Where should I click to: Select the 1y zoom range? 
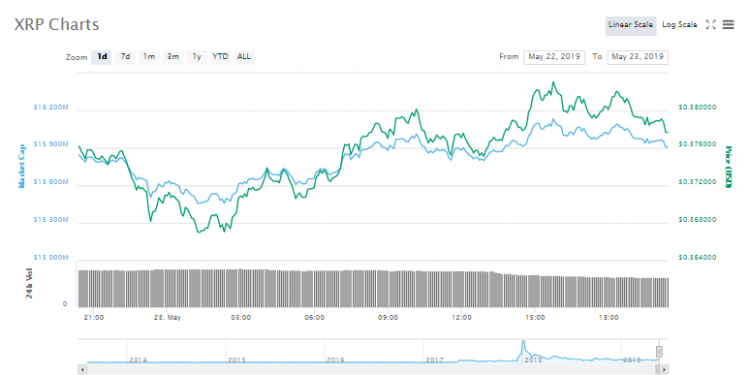pyautogui.click(x=197, y=57)
